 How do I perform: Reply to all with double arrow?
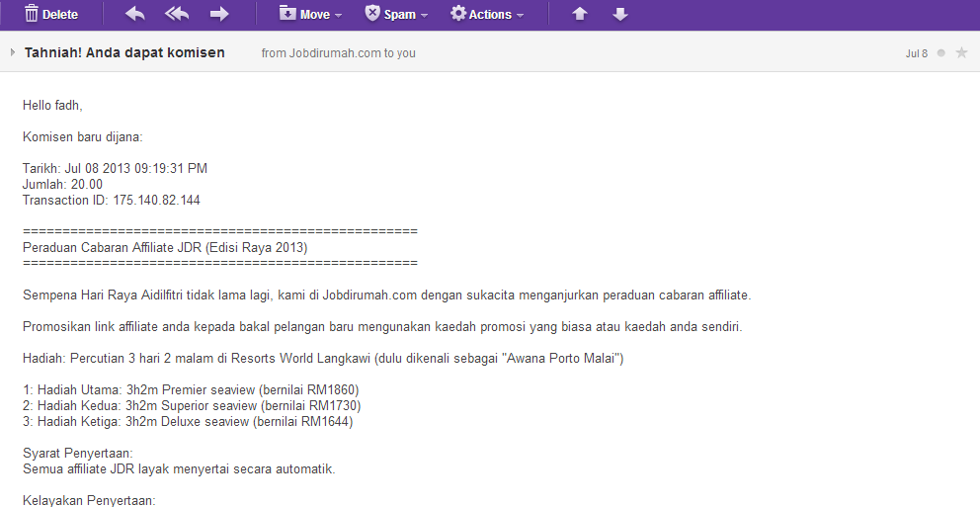[177, 14]
